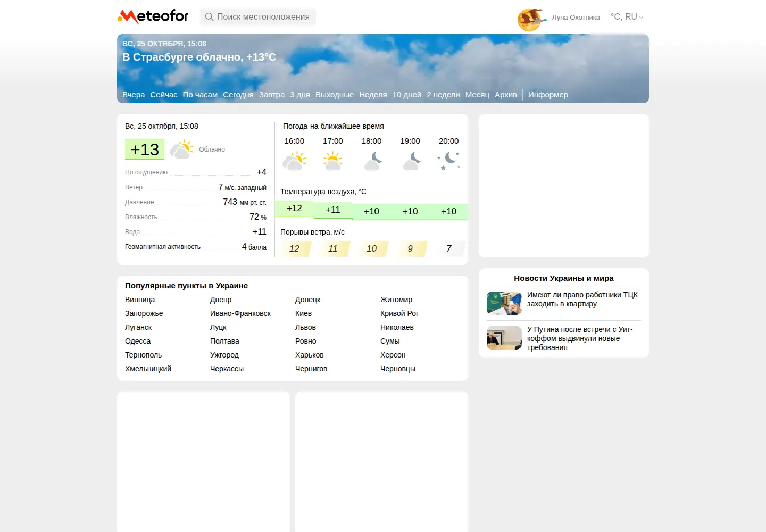Viewport: 766px width, 532px height.
Task: Open the Архив tab
Action: click(x=506, y=95)
